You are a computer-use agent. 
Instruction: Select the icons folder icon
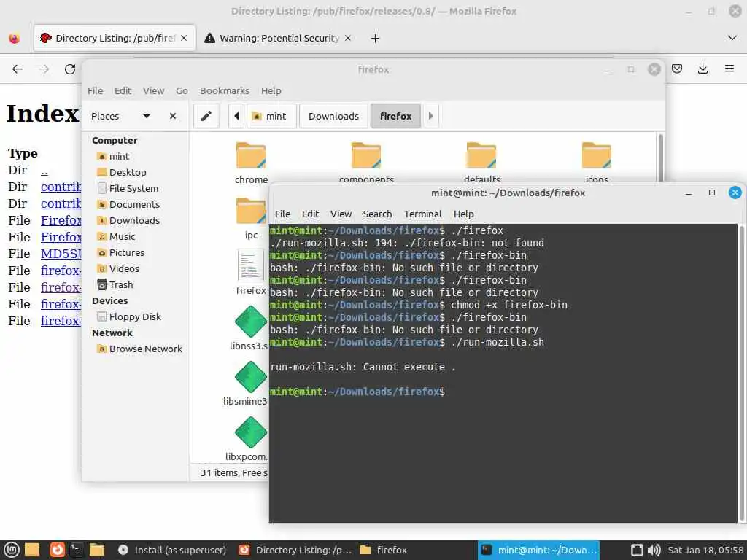597,156
